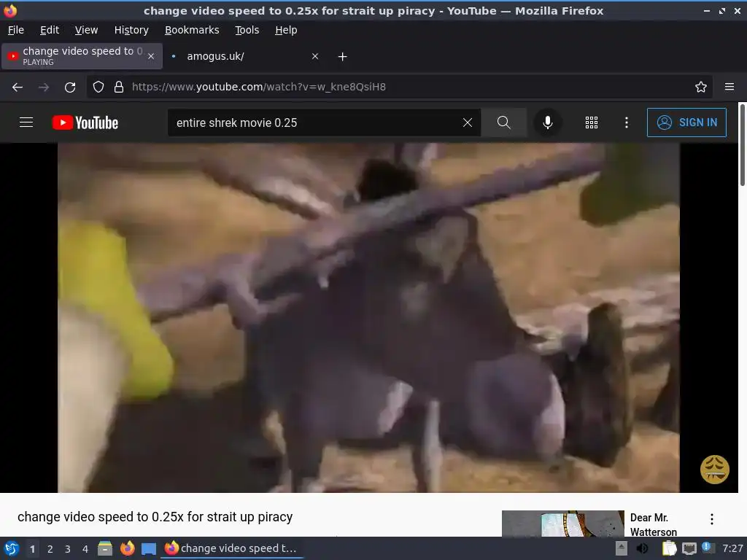
Task: Open the File menu
Action: [16, 30]
